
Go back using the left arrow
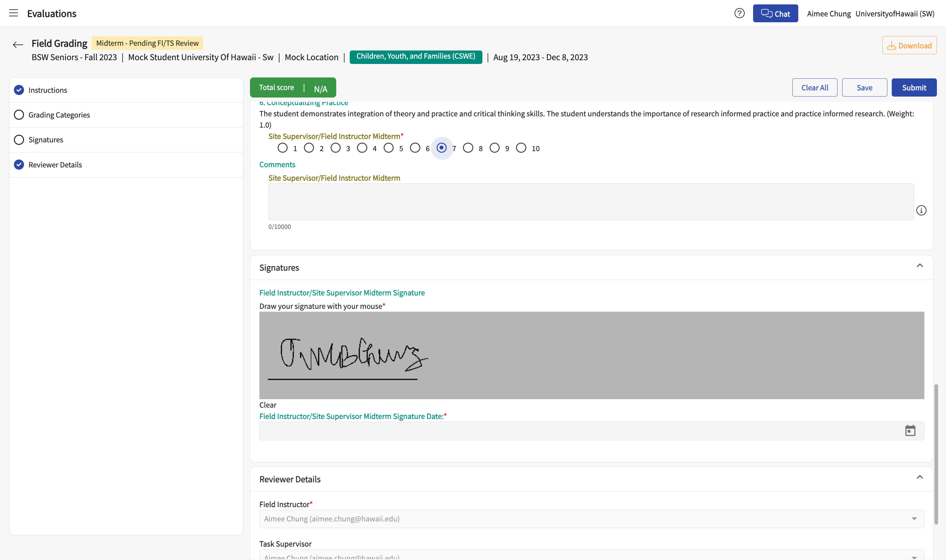coord(18,45)
